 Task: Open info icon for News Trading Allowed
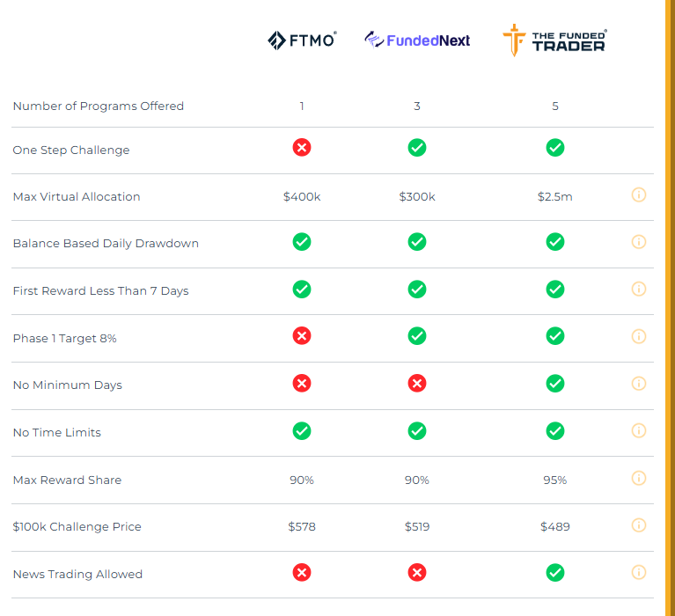tap(638, 572)
